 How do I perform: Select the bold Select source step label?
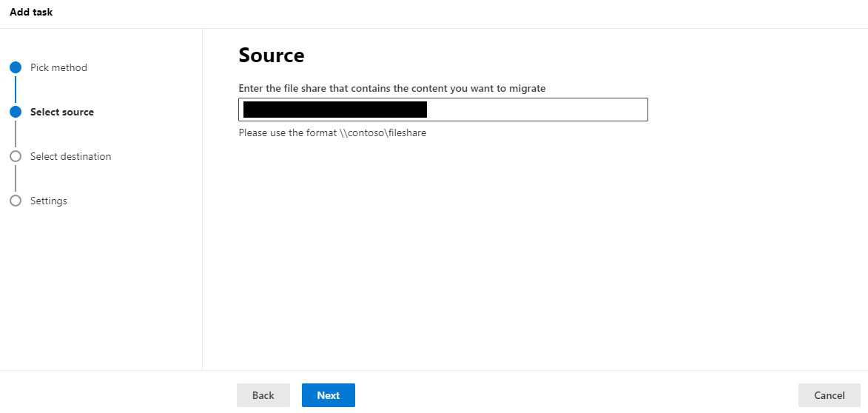[x=62, y=112]
